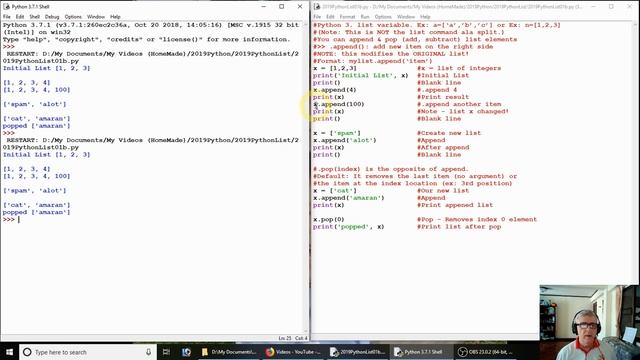Switch to 2019PythonList01b editor taskbar item
Viewport: 640px width, 360px height.
pyautogui.click(x=357, y=352)
